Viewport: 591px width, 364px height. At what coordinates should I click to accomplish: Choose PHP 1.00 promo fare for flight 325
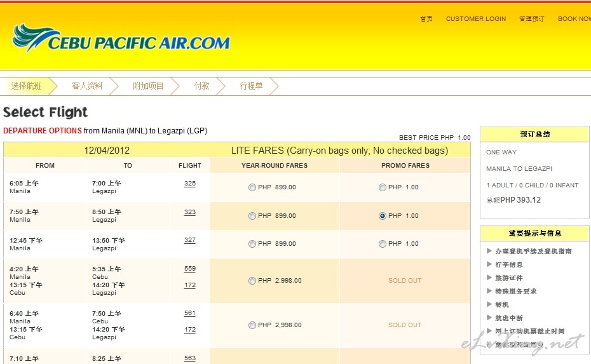pos(382,187)
